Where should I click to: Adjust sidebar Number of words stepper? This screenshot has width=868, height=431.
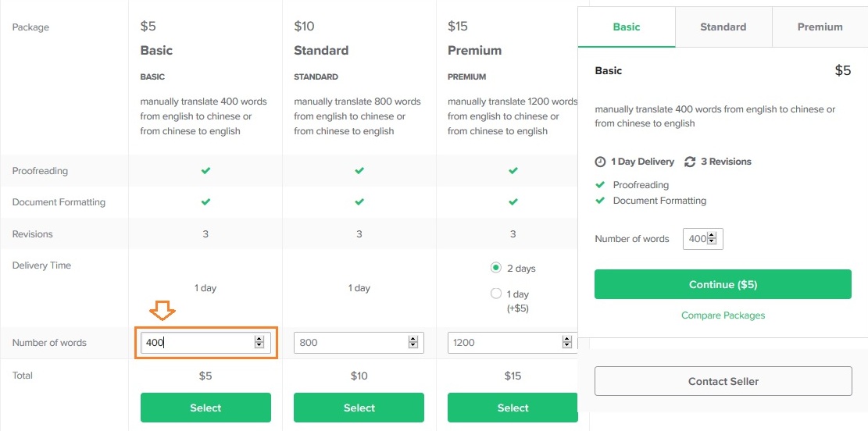[712, 239]
